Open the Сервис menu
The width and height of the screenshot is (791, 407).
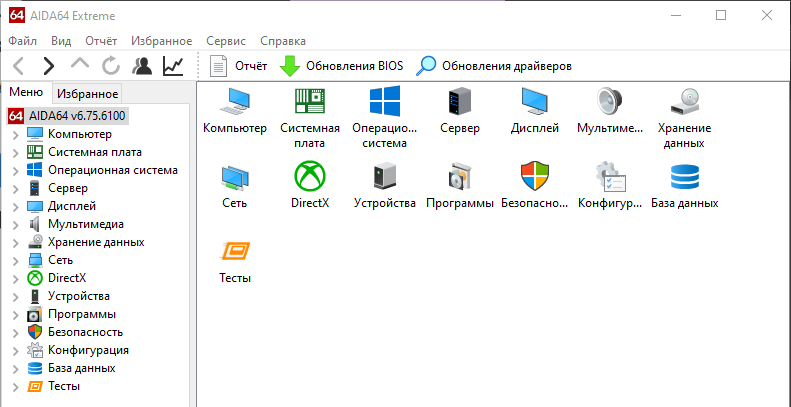[225, 41]
